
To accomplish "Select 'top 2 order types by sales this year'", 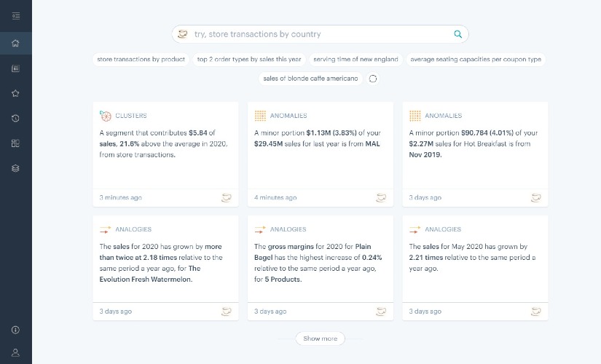I will [248, 59].
